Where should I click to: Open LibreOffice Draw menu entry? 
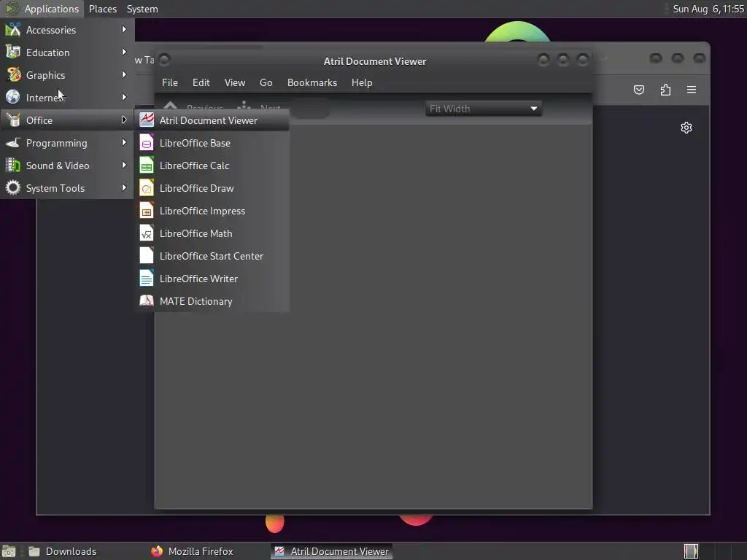(x=212, y=188)
